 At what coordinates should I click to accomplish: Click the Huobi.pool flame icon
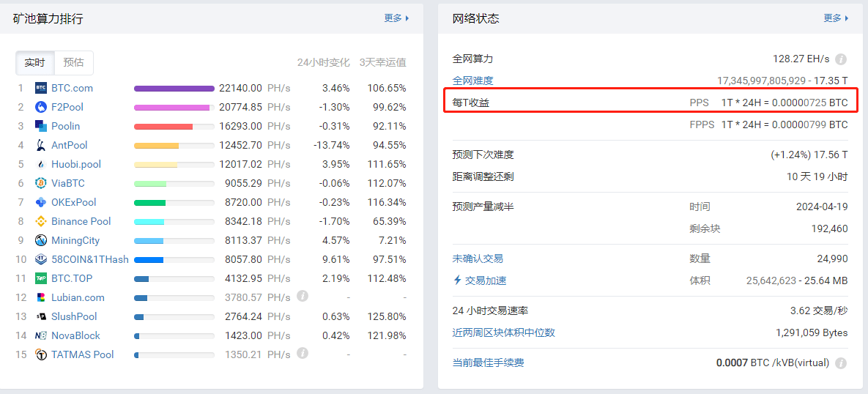click(x=41, y=164)
